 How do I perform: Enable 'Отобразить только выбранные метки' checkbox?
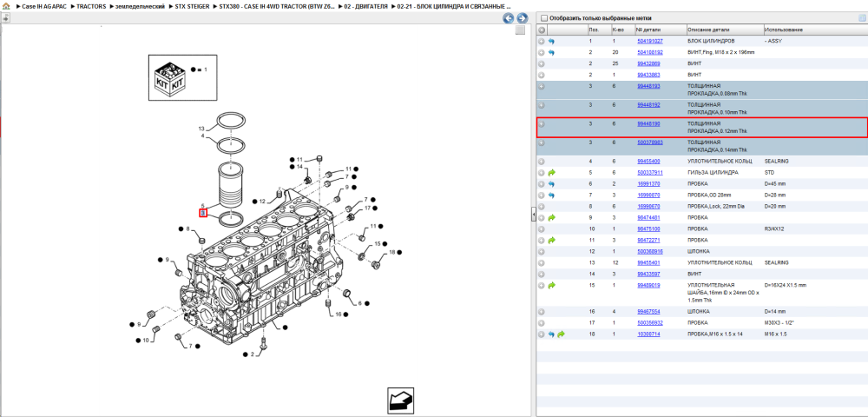543,18
